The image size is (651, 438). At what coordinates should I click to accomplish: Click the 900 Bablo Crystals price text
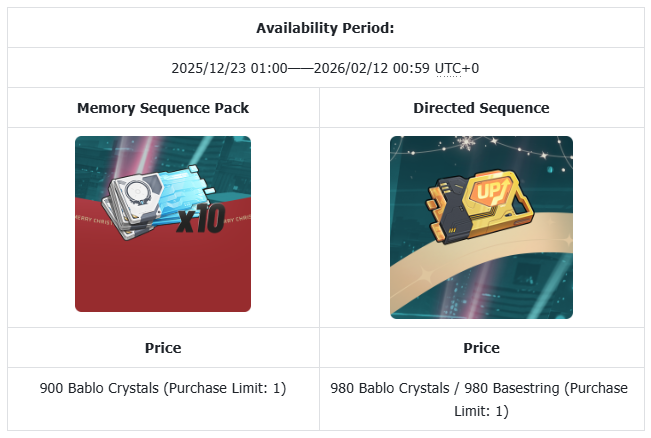[x=99, y=388]
